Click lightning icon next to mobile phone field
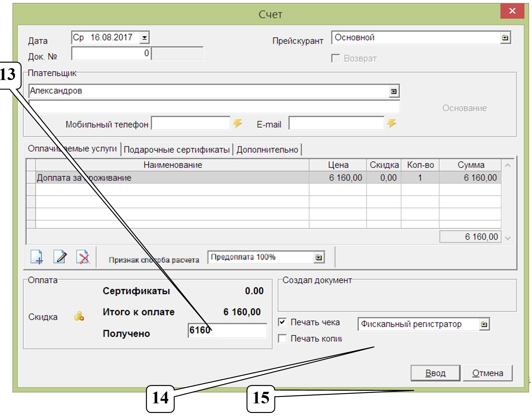Image resolution: width=532 pixels, height=420 pixels. point(237,123)
